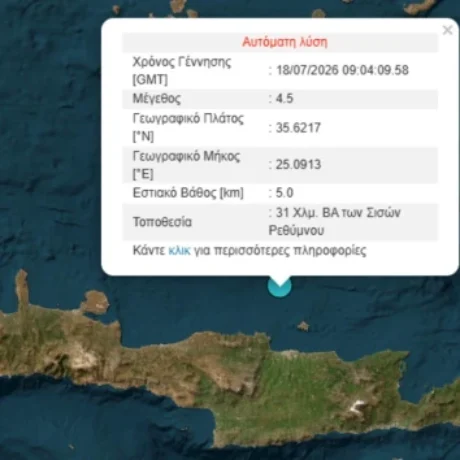Viewport: 460px width, 460px height.
Task: Select the Εστιακό Βάθος [km] label
Action: (188, 193)
